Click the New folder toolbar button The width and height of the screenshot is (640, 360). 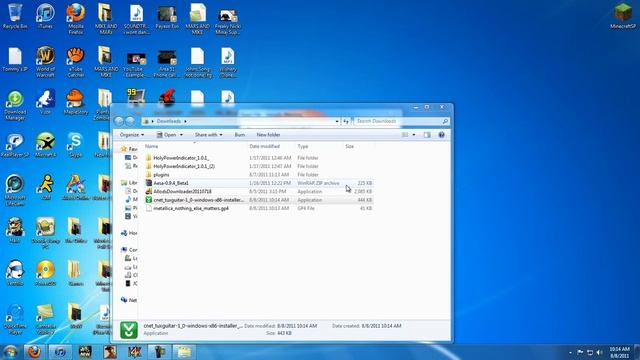(268, 135)
